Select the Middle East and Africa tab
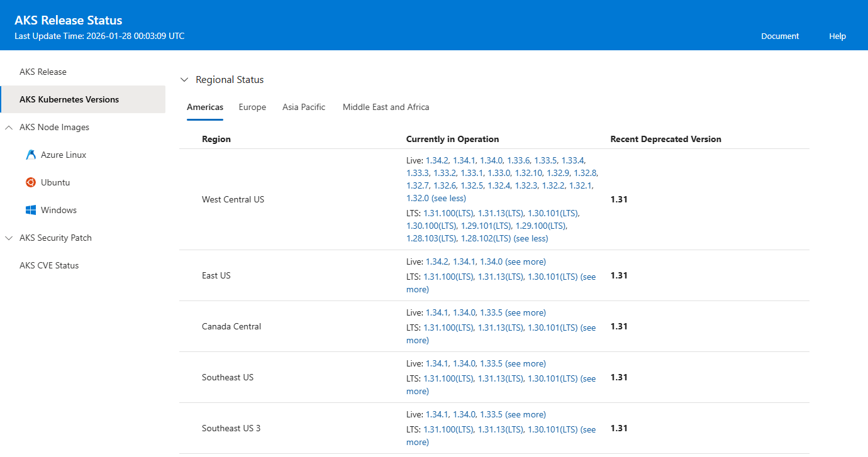This screenshot has height=457, width=868. click(x=386, y=107)
